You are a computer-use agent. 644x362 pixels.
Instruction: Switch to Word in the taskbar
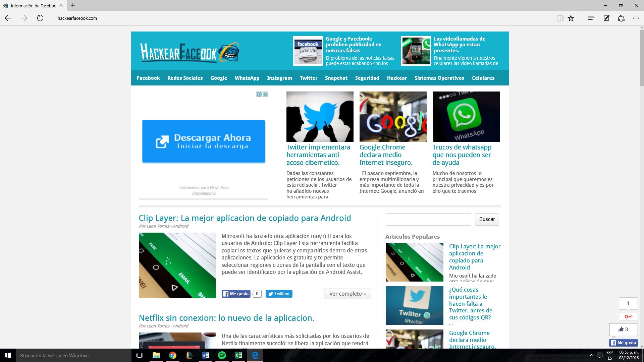[x=206, y=355]
